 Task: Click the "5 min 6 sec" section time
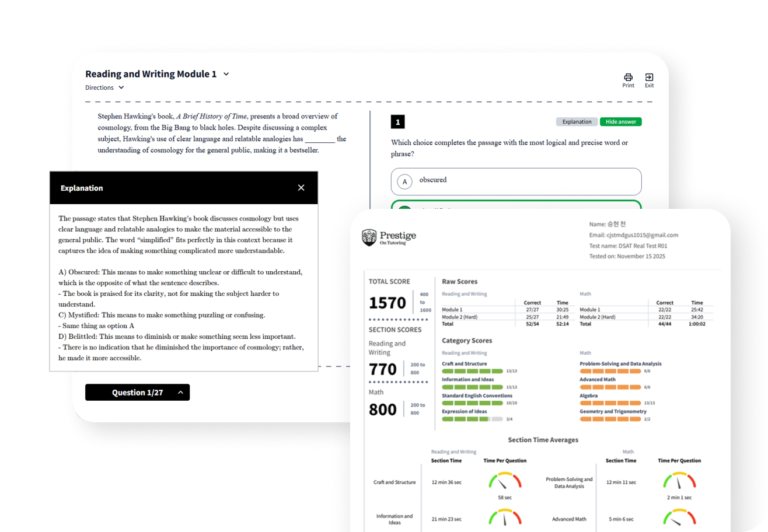[x=622, y=519]
